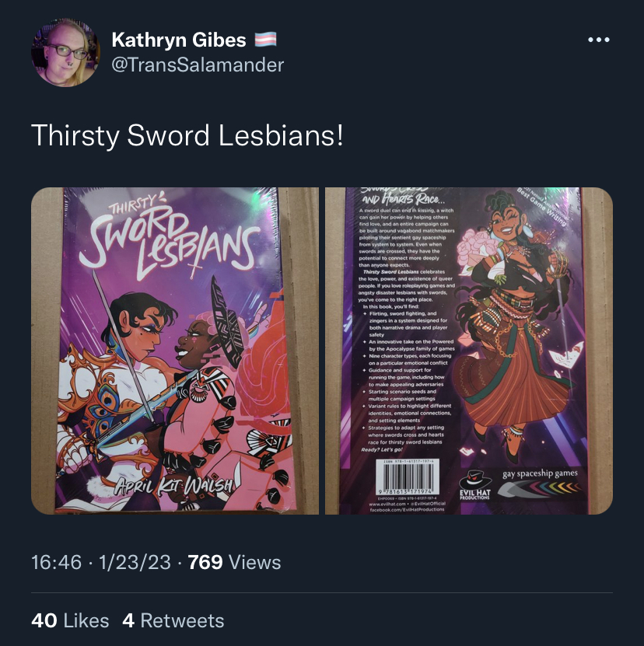Click the barcode on the back cover

point(407,477)
